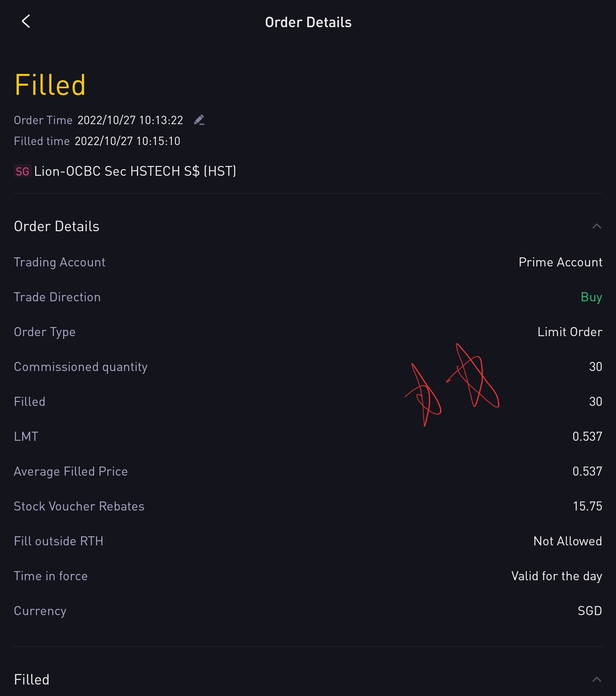This screenshot has height=696, width=616.
Task: Tap the yellow Filled status heading
Action: click(50, 85)
